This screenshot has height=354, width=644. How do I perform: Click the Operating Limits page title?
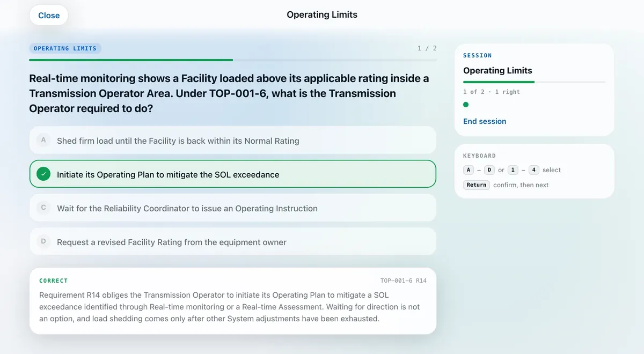[x=322, y=14]
